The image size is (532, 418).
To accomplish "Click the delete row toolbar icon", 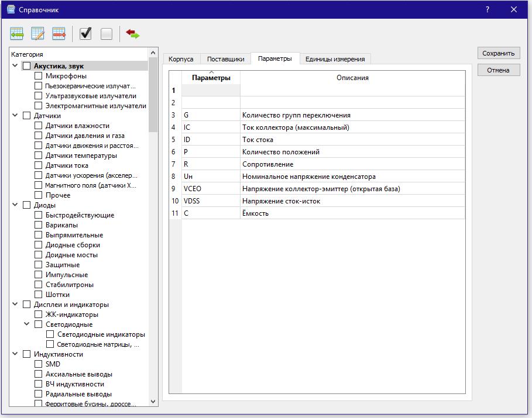I will (59, 34).
